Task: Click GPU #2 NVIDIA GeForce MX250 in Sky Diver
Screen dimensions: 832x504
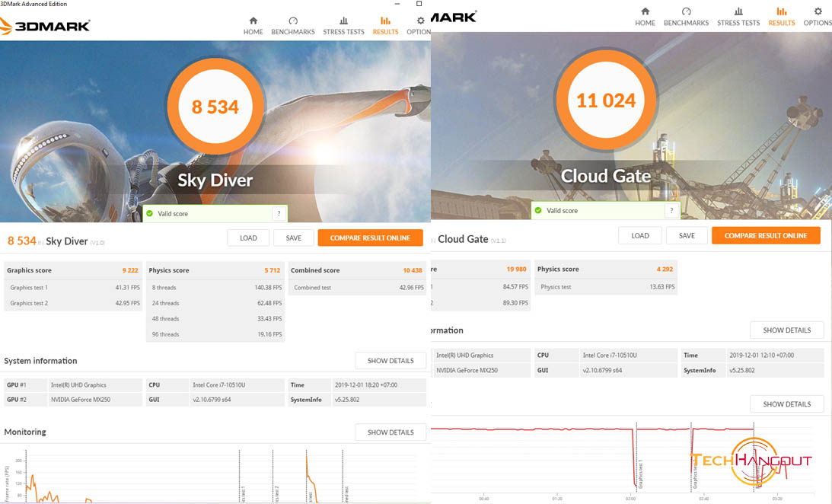Action: (x=73, y=400)
